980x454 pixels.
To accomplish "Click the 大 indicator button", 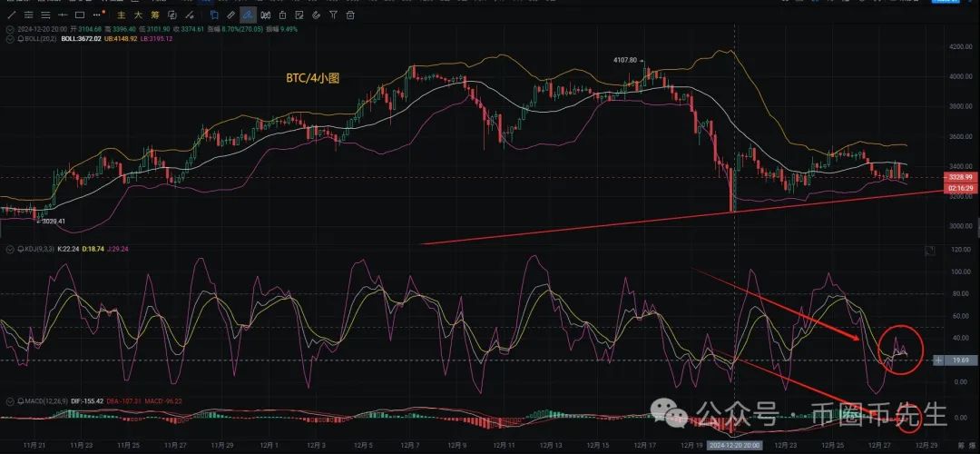I will click(138, 15).
